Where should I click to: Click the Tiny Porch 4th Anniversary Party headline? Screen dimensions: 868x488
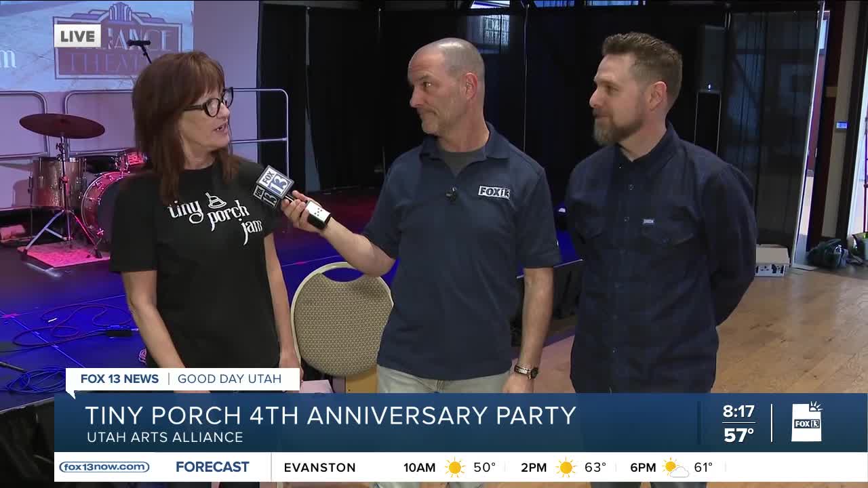(330, 415)
